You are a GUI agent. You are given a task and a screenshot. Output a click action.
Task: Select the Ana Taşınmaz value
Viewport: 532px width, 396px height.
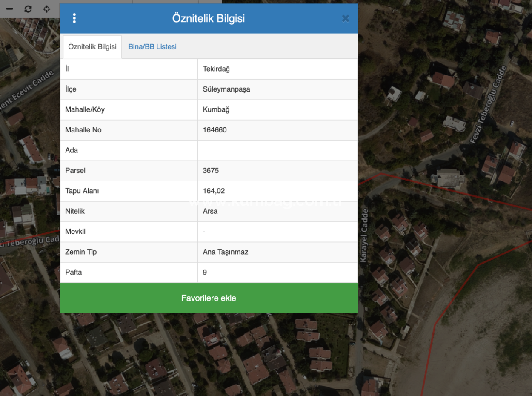(x=226, y=252)
